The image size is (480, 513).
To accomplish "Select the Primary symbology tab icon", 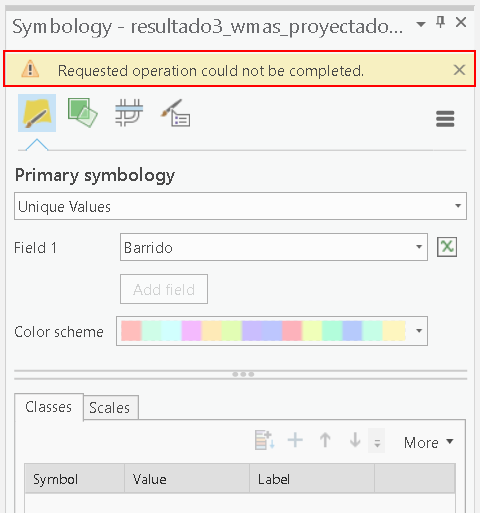I will tap(37, 113).
